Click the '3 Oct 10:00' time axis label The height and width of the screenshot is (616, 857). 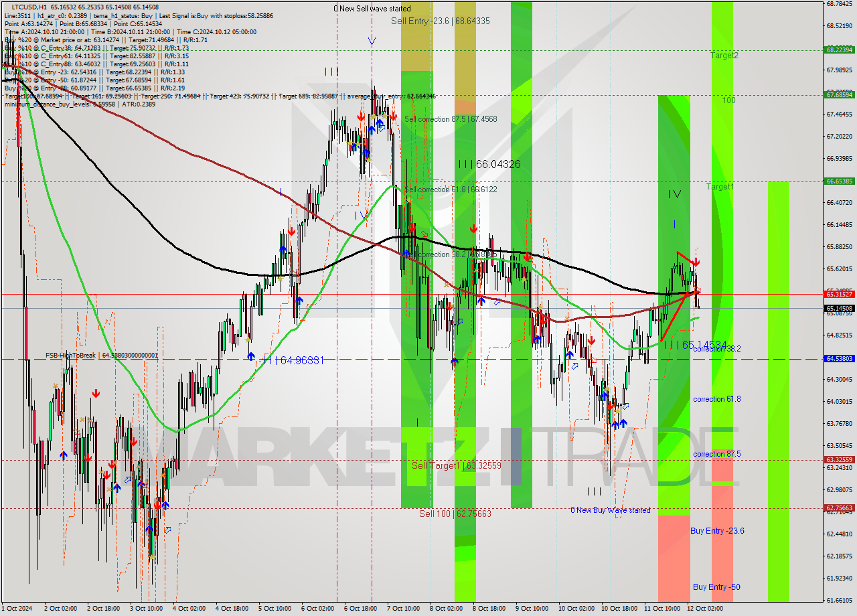click(147, 609)
